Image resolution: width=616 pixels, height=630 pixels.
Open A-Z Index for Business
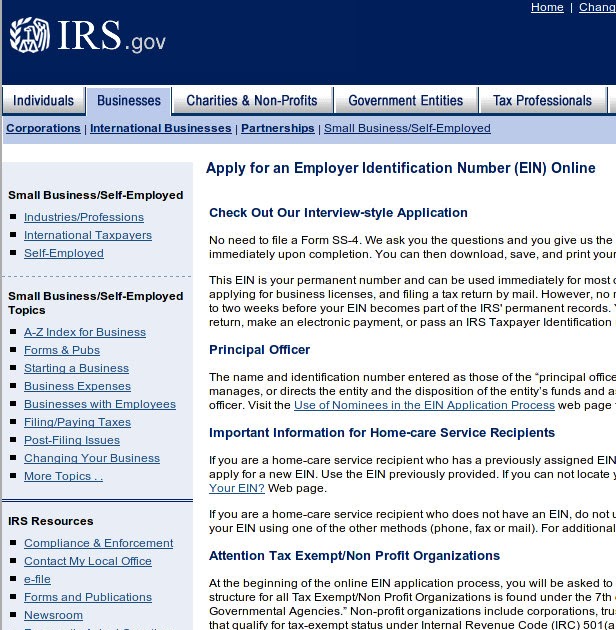point(85,332)
